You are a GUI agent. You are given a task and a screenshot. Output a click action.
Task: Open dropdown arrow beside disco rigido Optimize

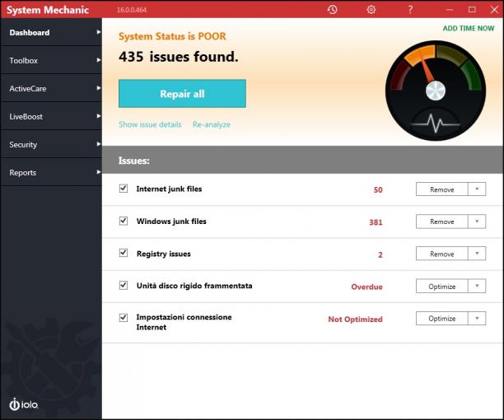click(x=477, y=286)
